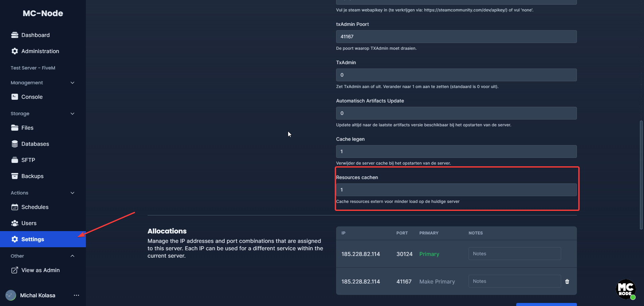Collapse the Storage section chevron

(72, 114)
